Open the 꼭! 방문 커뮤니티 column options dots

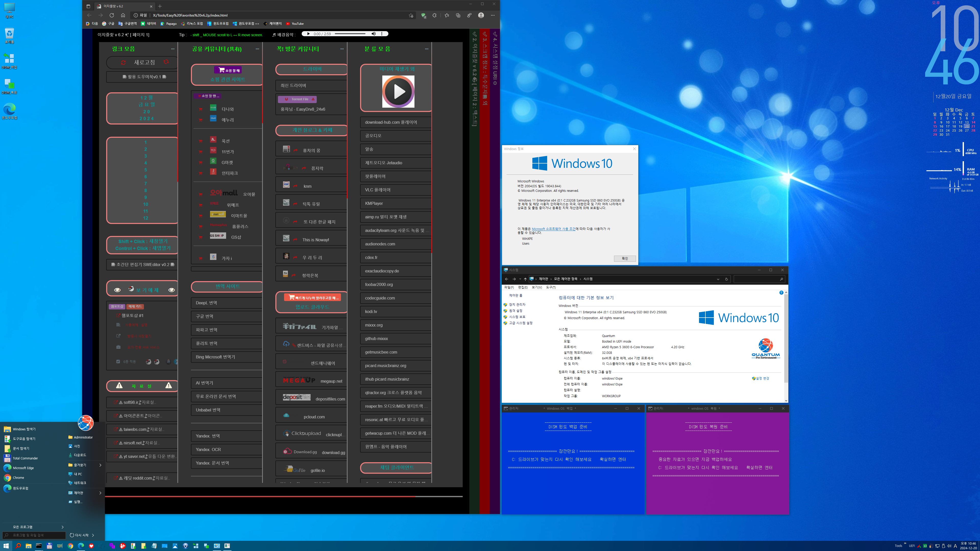342,49
